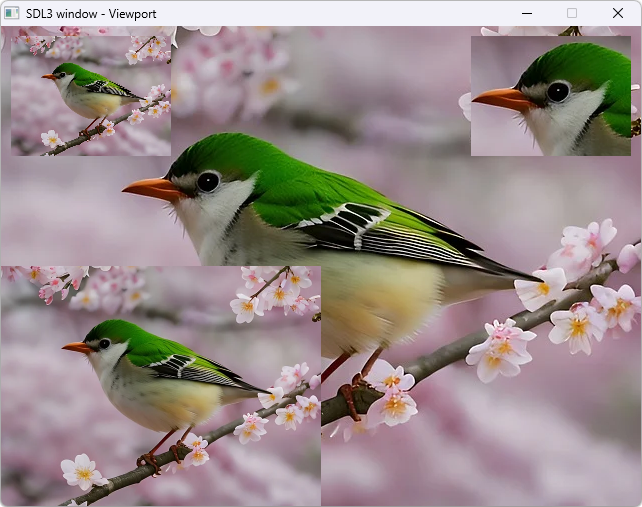The image size is (642, 507).
Task: Select the top-right bird head close-up viewport
Action: (x=551, y=96)
